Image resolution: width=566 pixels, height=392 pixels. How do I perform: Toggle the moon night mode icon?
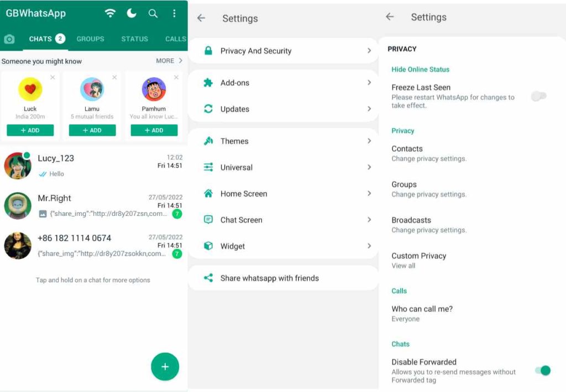132,13
